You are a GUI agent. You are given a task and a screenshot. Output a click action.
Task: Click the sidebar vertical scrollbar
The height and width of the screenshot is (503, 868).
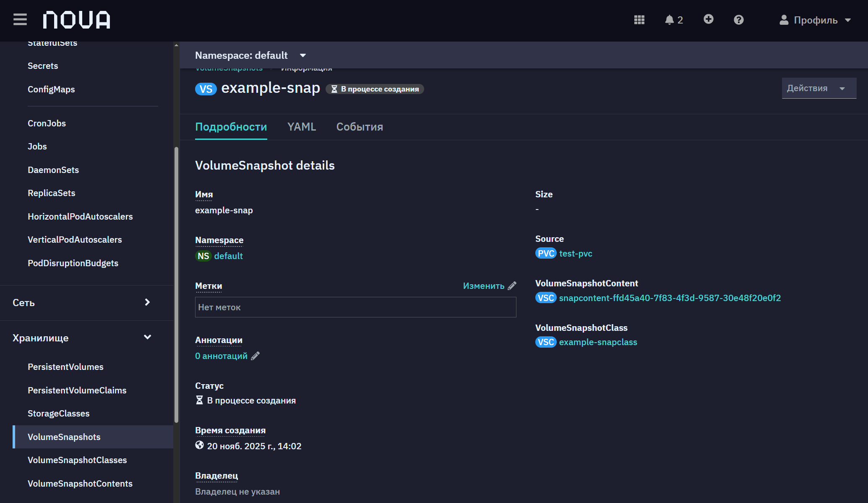pyautogui.click(x=176, y=285)
